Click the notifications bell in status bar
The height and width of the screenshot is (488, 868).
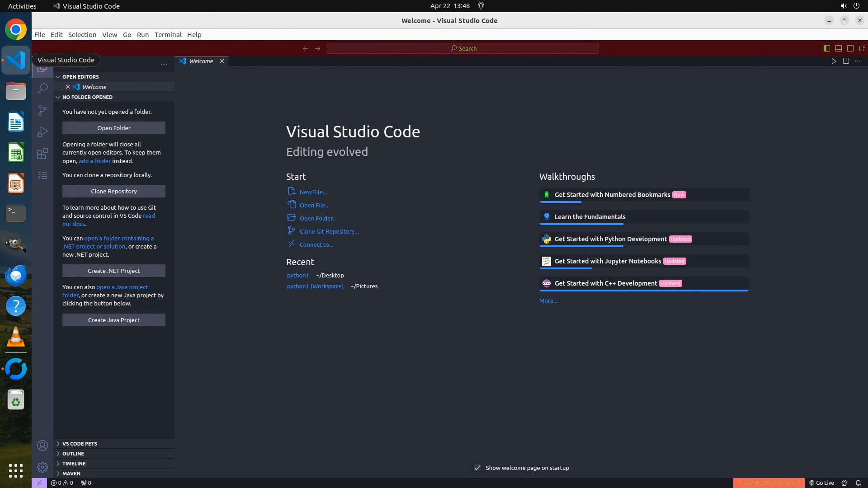click(x=858, y=483)
